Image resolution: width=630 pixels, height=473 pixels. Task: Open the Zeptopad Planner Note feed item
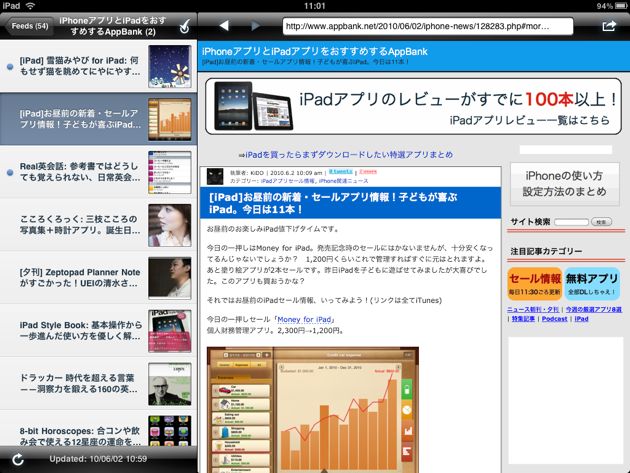click(x=98, y=278)
